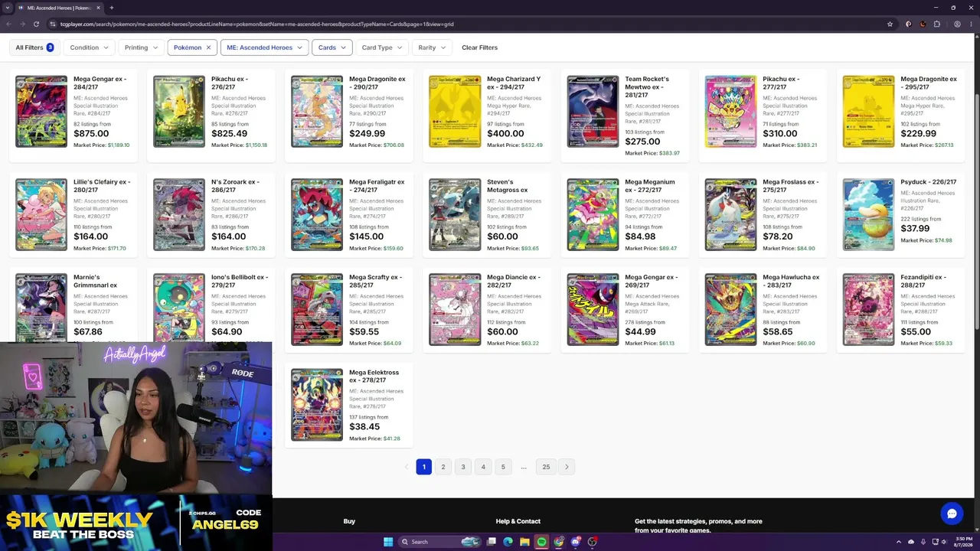This screenshot has height=551, width=980.
Task: Click Clear Filters
Action: 479,47
